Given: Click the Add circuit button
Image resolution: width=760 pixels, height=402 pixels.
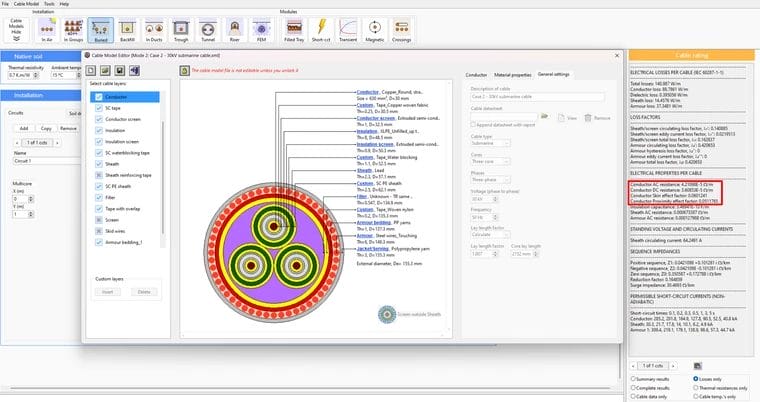Looking at the screenshot, I should (x=21, y=128).
